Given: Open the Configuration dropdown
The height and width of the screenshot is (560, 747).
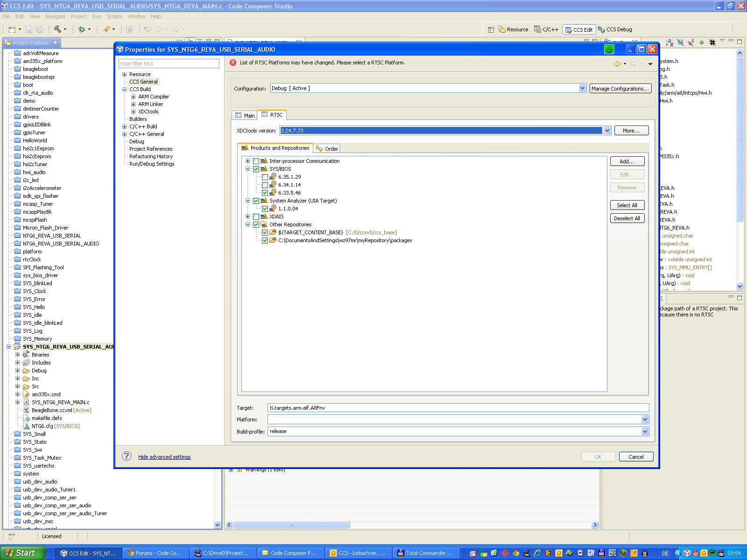Looking at the screenshot, I should pos(582,88).
